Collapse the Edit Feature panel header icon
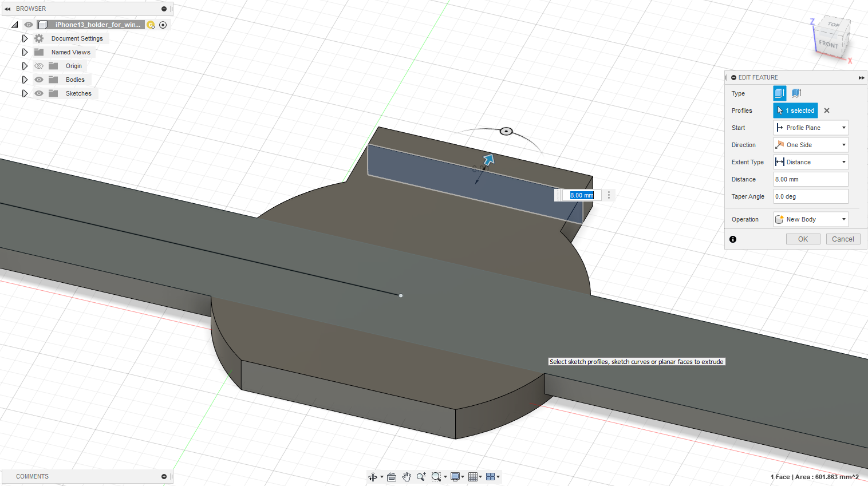868x486 pixels. coord(734,77)
